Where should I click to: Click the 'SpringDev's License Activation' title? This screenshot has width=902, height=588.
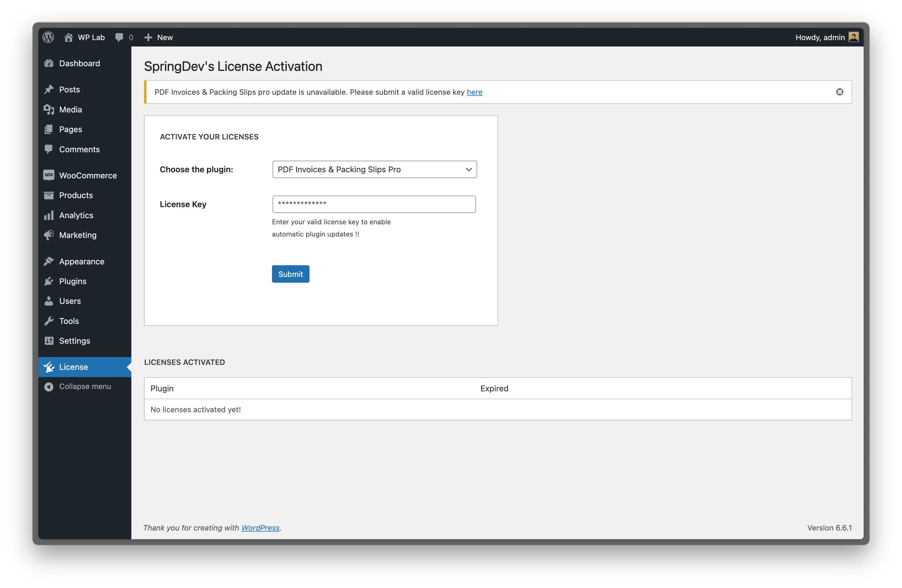point(233,66)
